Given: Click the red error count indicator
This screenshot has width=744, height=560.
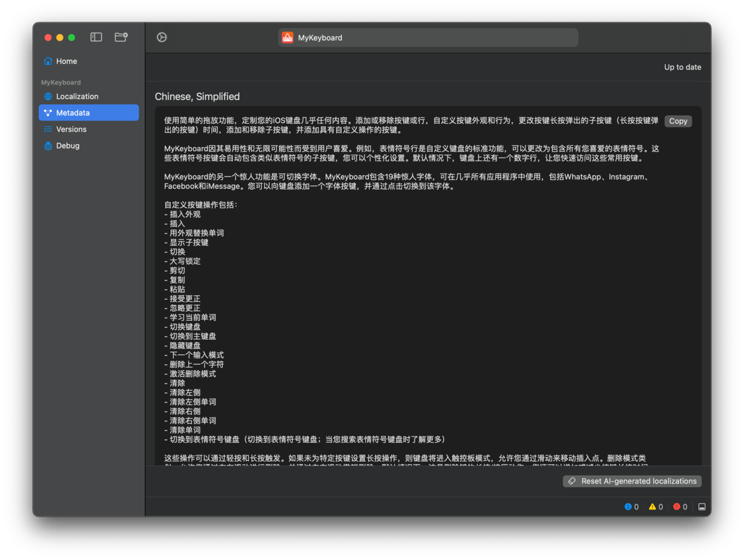Looking at the screenshot, I should (x=680, y=507).
